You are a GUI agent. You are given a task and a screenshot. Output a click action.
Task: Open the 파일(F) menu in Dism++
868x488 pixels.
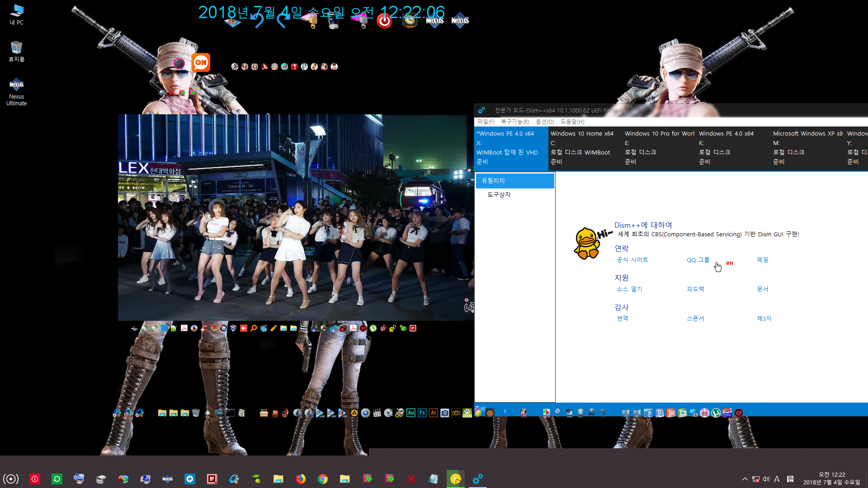(x=486, y=122)
